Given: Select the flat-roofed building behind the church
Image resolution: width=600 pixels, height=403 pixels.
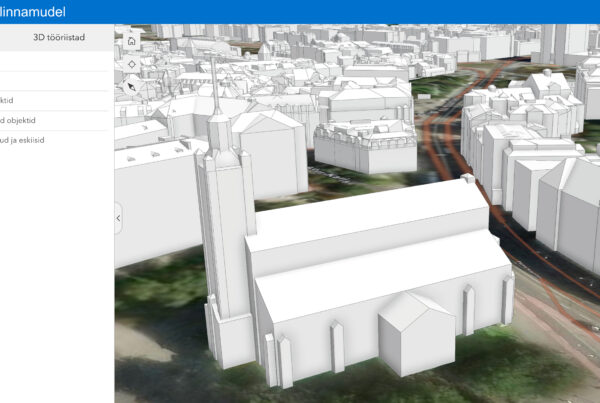Looking at the screenshot, I should [x=363, y=145].
